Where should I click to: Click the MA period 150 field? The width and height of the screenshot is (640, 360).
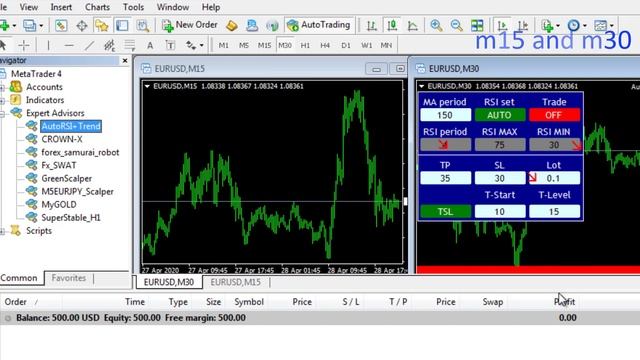(445, 115)
